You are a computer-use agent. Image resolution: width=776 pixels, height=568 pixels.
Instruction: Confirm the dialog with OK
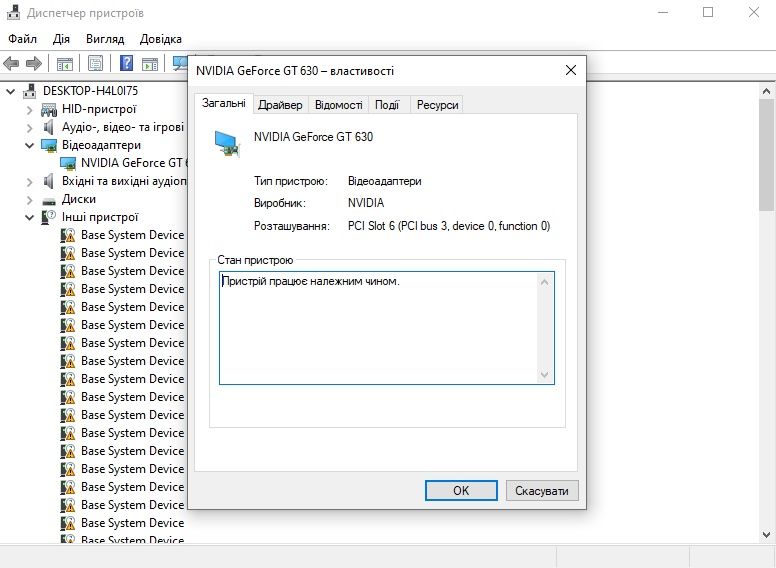tap(461, 490)
